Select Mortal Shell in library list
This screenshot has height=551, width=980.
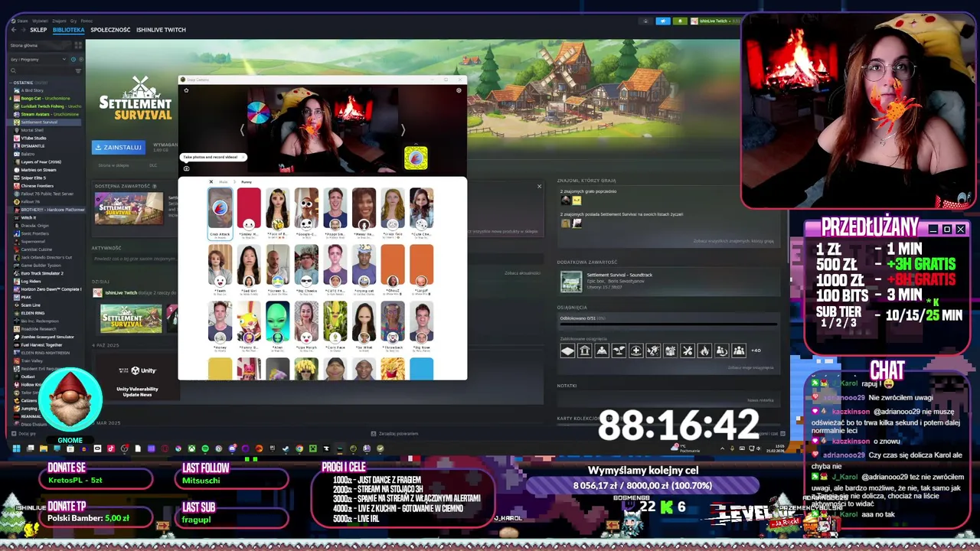tap(32, 130)
